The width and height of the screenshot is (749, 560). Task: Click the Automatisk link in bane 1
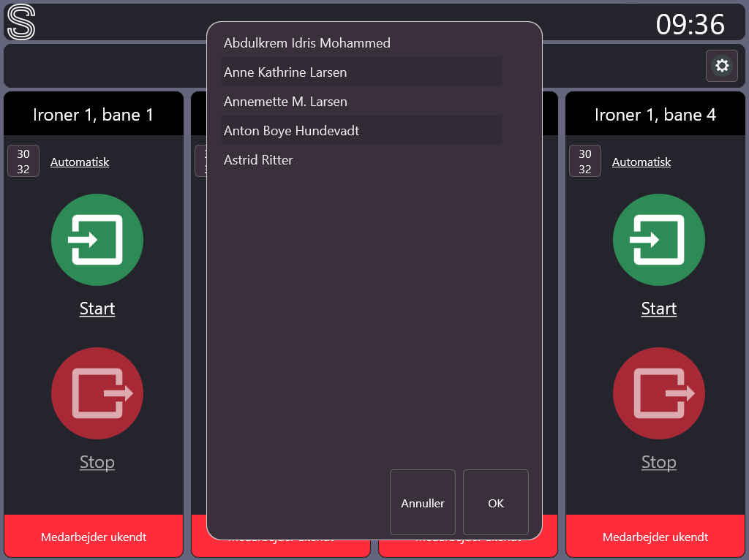pyautogui.click(x=80, y=162)
